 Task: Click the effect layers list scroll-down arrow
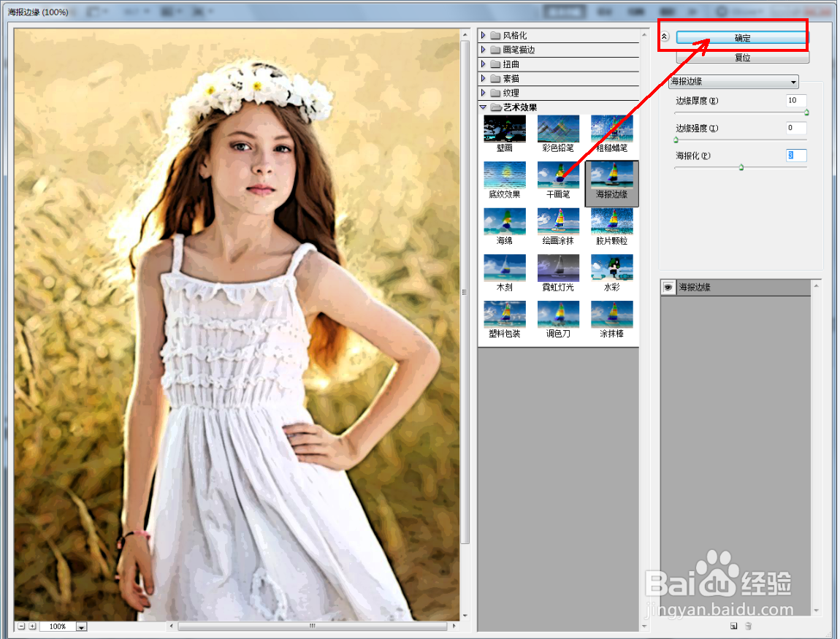click(x=817, y=611)
